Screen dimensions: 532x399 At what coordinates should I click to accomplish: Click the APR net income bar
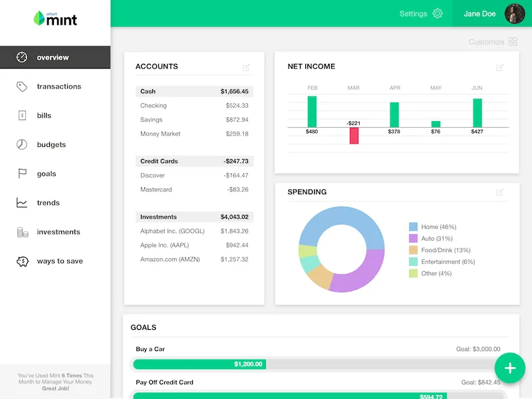[394, 114]
